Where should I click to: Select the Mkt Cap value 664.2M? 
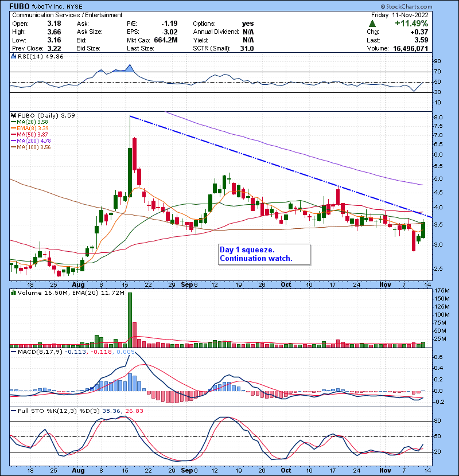coord(166,40)
